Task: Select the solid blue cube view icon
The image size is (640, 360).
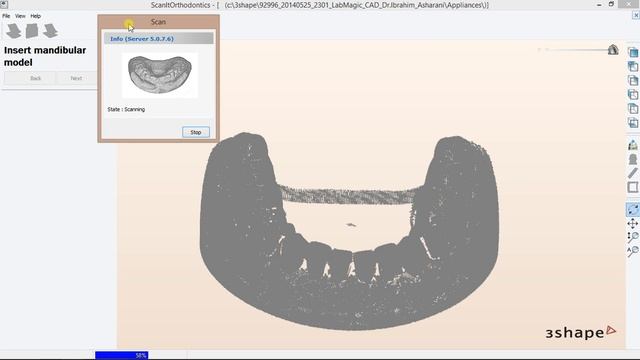Action: (633, 52)
